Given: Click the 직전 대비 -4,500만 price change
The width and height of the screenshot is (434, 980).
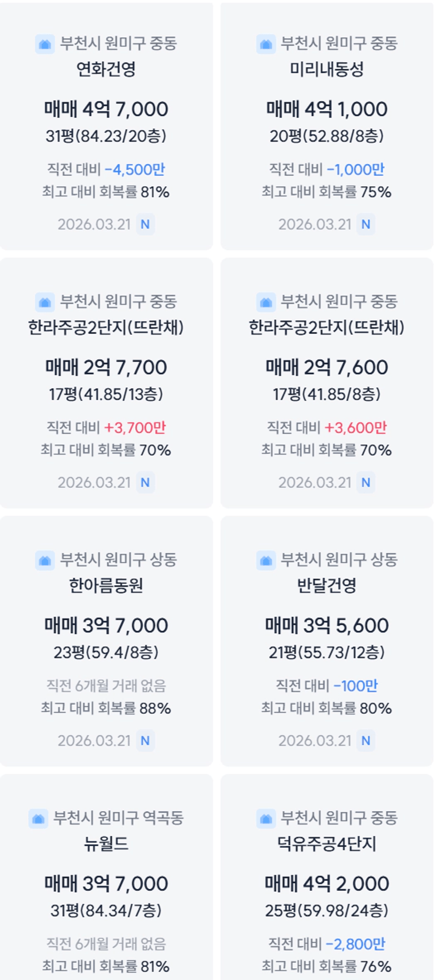Looking at the screenshot, I should pyautogui.click(x=106, y=170).
